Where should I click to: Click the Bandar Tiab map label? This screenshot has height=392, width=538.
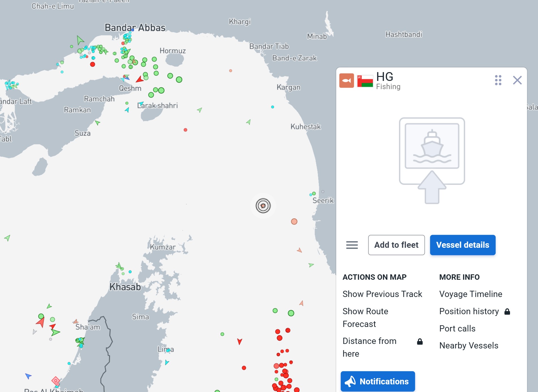(x=269, y=46)
